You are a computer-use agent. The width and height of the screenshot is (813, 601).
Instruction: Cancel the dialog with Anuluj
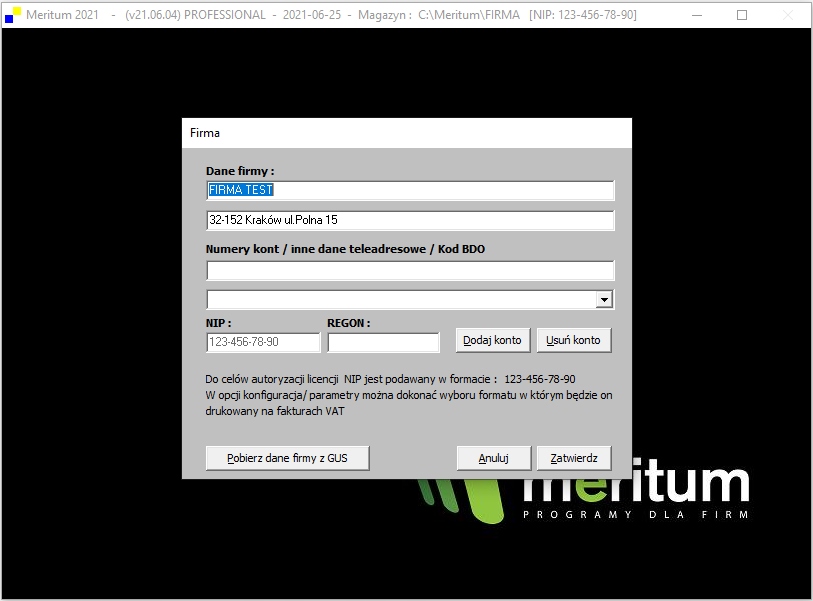(494, 458)
